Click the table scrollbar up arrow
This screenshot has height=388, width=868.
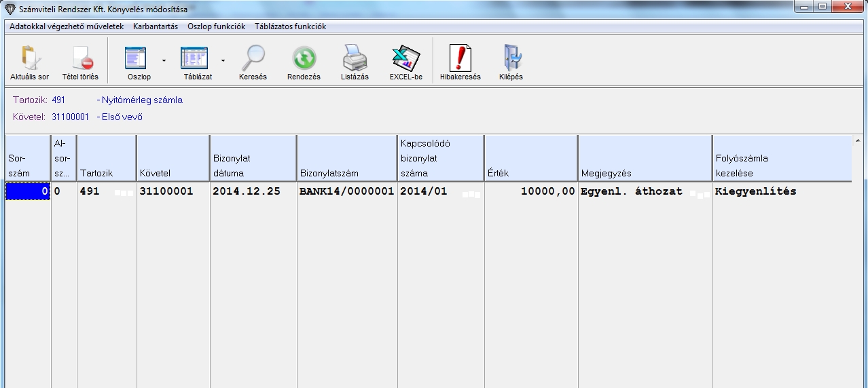[859, 141]
